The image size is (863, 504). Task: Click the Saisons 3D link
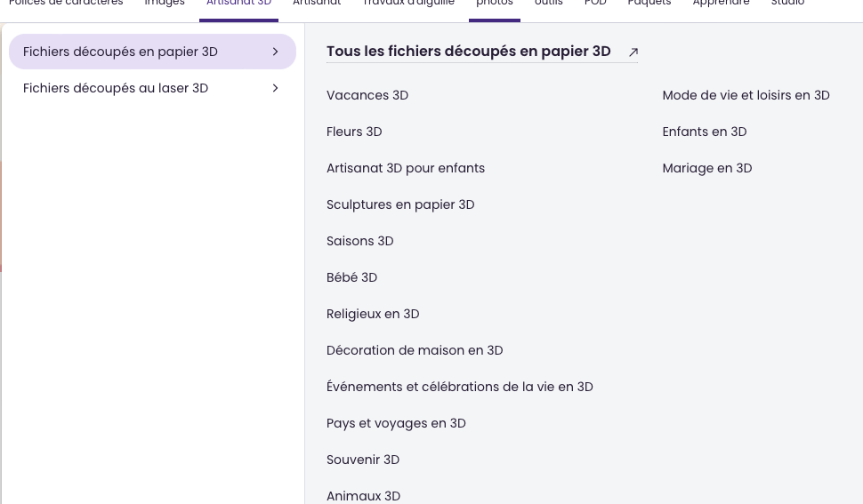[x=359, y=241]
